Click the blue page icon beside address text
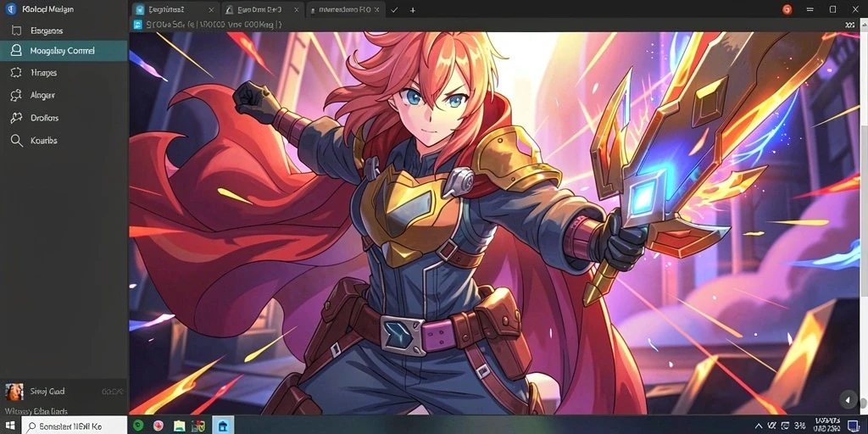Image resolution: width=868 pixels, height=434 pixels. (x=138, y=25)
